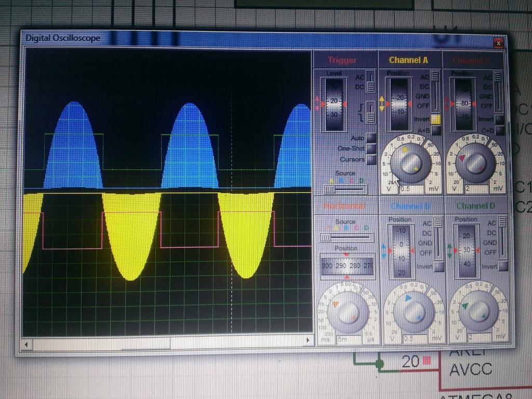Viewport: 532px width, 399px height.
Task: Click the Channel A Position thumbwheel
Action: point(399,104)
